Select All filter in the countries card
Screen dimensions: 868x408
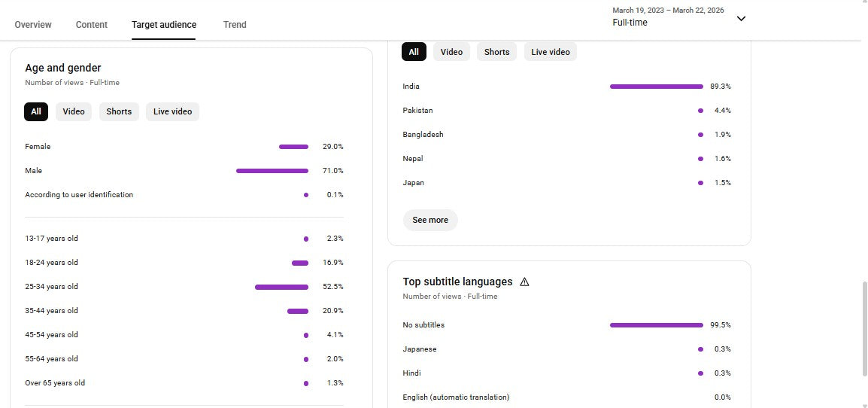pos(414,52)
